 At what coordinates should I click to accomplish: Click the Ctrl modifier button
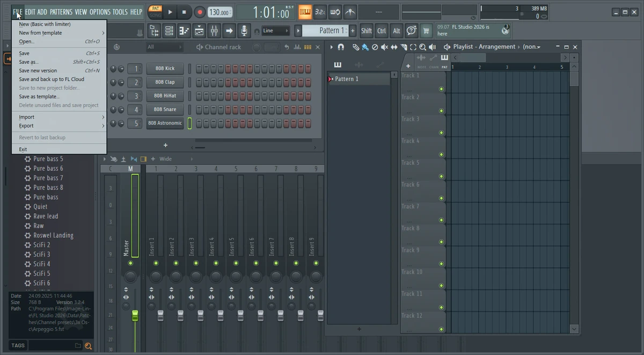click(382, 31)
